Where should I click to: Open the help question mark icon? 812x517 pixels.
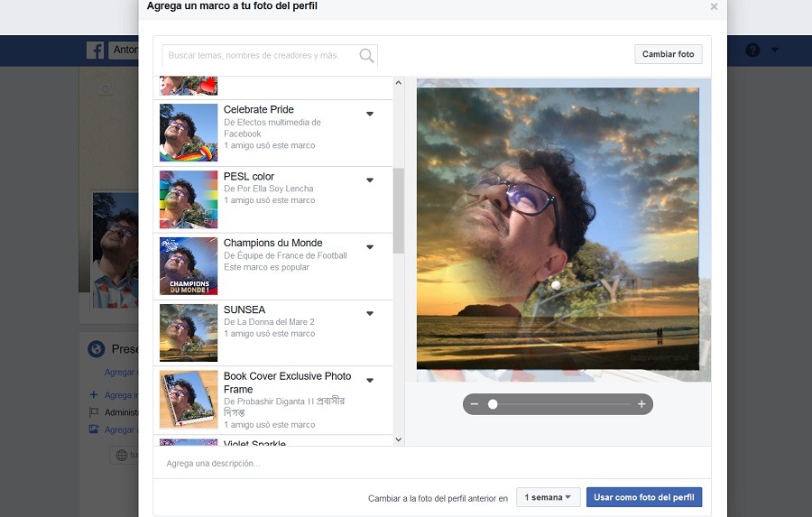[752, 51]
